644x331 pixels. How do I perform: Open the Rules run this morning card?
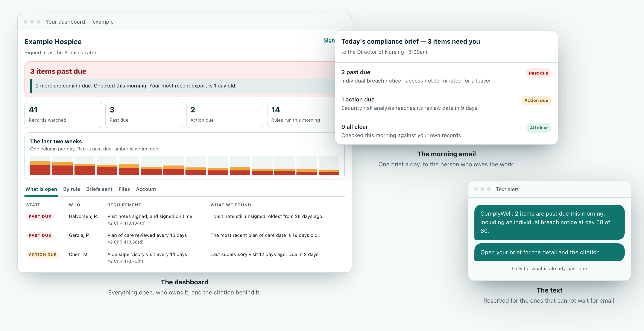point(301,115)
